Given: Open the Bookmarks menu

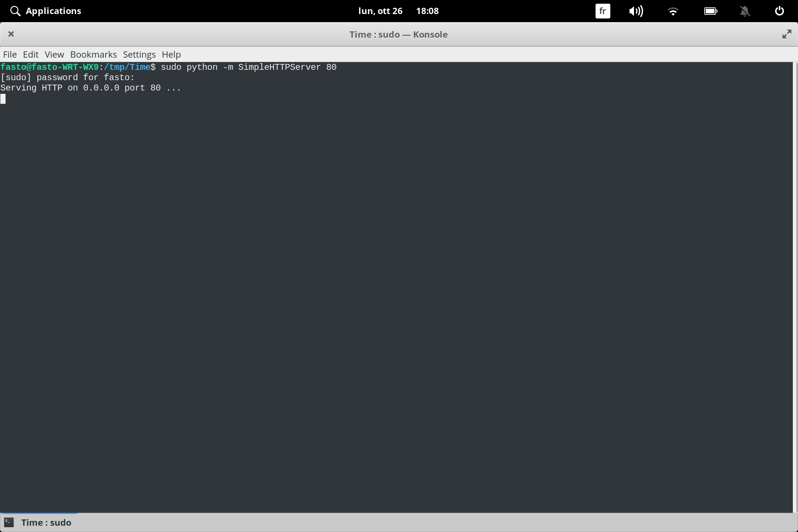Looking at the screenshot, I should [93, 54].
